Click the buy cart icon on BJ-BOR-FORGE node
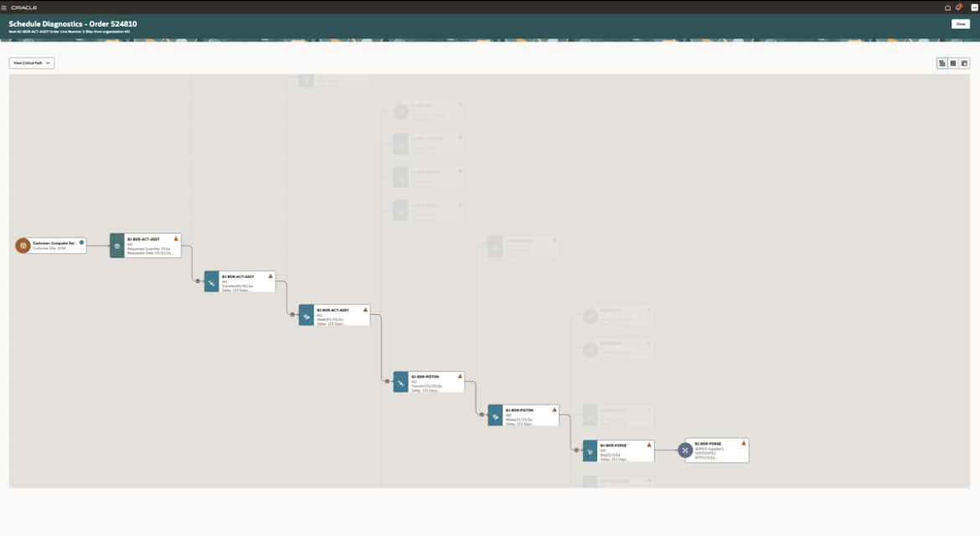 tap(590, 450)
